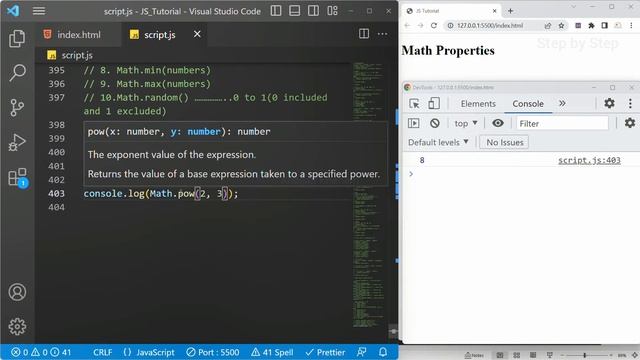Select the JS Tutorial browser tab

[451, 11]
